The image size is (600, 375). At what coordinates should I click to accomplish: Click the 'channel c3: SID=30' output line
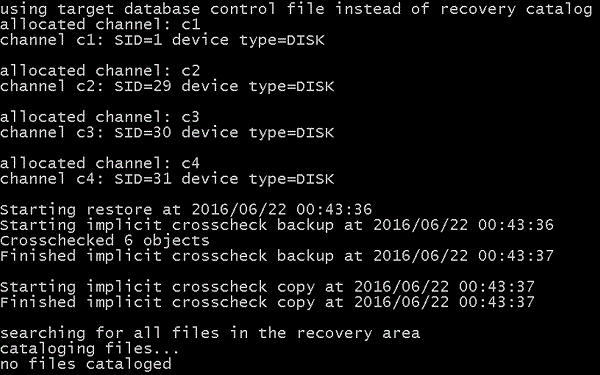167,133
